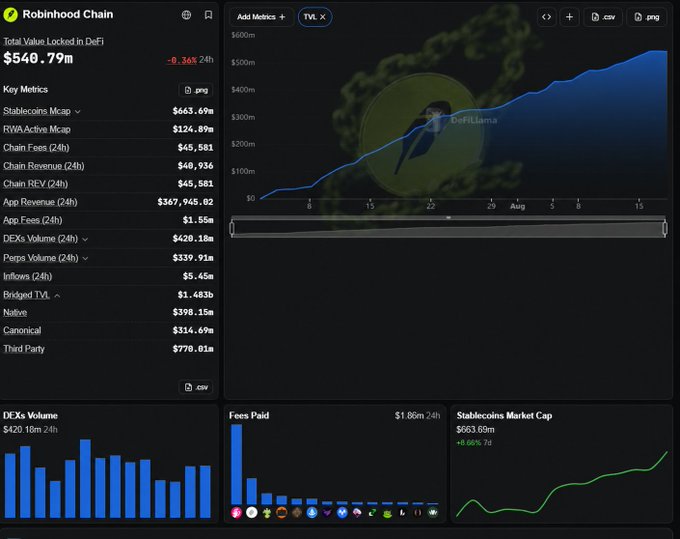Click the pink protocol icon under Fees Paid
Image resolution: width=680 pixels, height=539 pixels.
[236, 513]
